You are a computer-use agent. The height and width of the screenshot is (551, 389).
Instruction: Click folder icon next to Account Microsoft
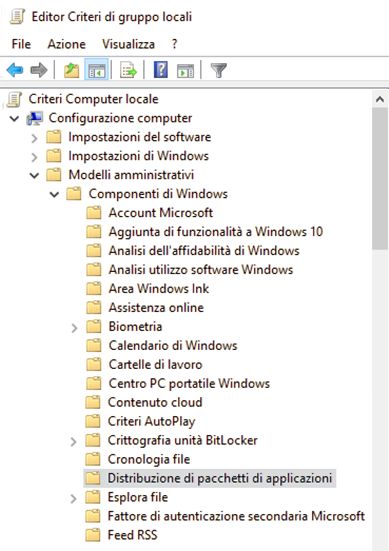94,213
